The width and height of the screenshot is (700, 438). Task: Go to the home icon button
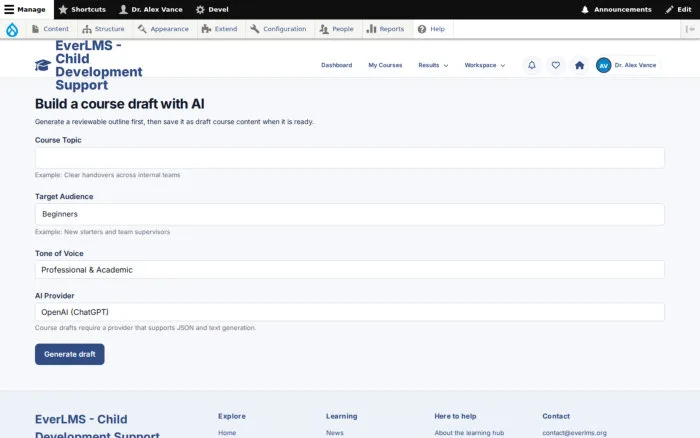click(579, 65)
